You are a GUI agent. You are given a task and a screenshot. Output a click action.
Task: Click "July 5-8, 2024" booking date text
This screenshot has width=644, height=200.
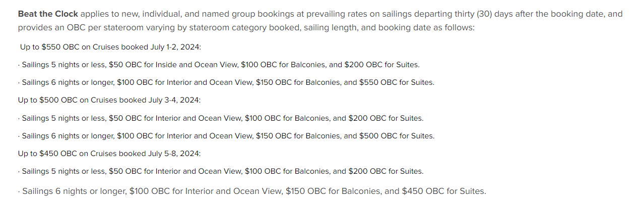click(175, 154)
